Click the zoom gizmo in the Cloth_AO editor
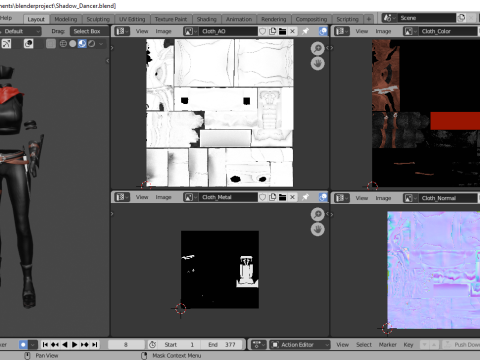The width and height of the screenshot is (480, 360). pos(318,48)
